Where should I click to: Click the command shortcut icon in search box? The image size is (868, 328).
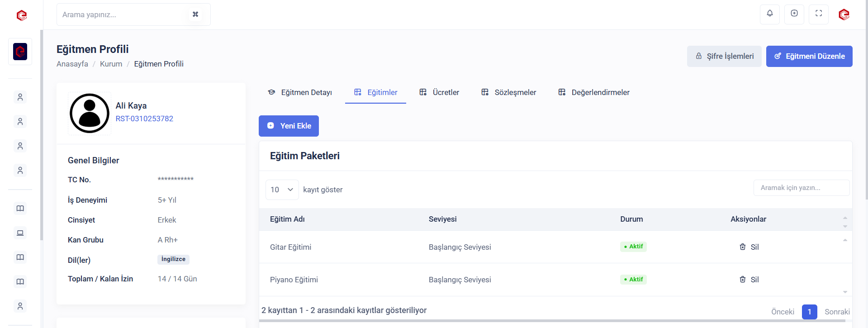point(195,14)
